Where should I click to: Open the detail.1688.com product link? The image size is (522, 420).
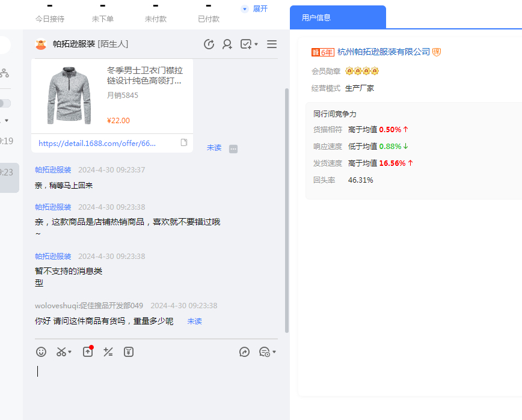tap(97, 144)
